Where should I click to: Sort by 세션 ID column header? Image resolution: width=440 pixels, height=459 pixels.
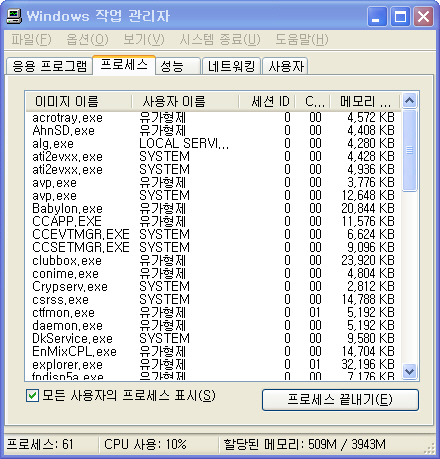coord(267,101)
